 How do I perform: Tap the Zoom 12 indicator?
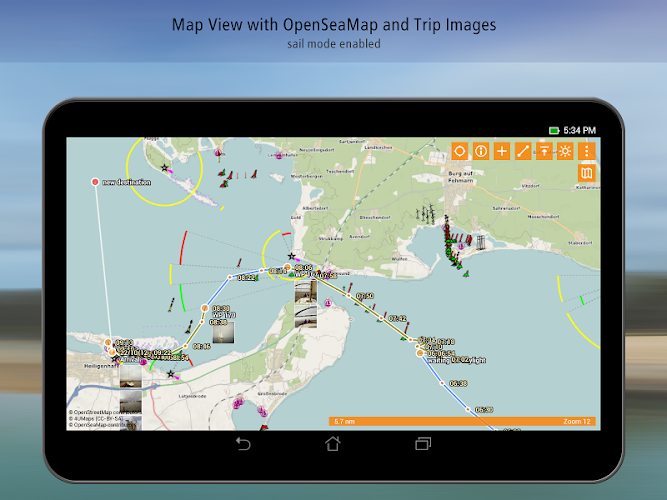pyautogui.click(x=577, y=421)
